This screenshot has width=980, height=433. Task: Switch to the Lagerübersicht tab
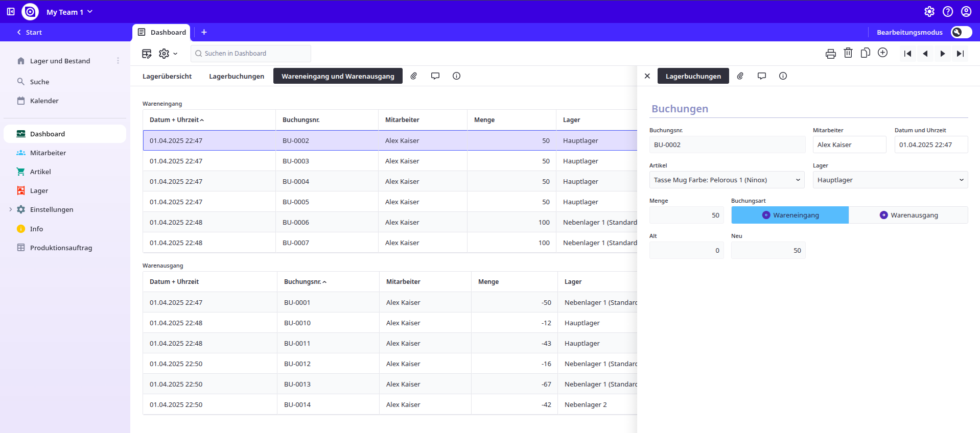(167, 76)
